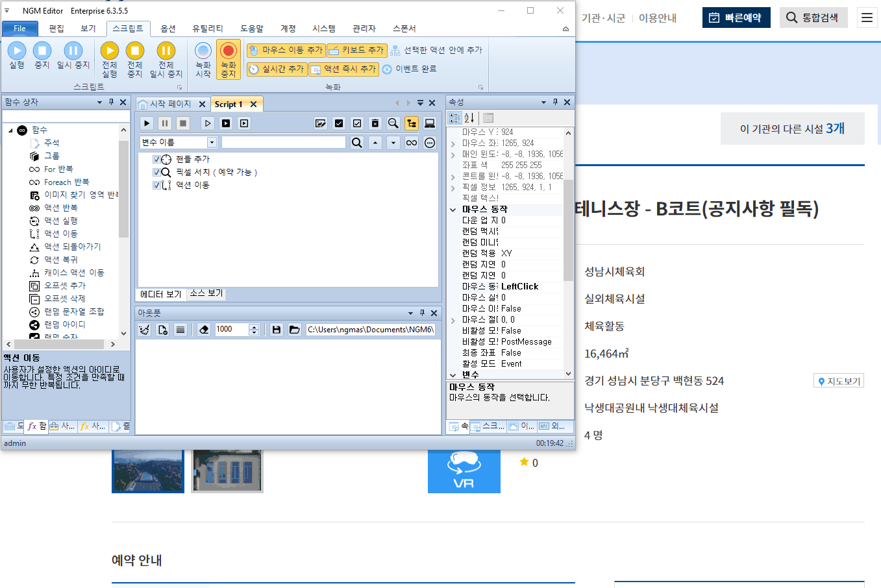Click the laptop monitor icon in script toolbar
Image resolution: width=881 pixels, height=588 pixels.
[x=430, y=123]
